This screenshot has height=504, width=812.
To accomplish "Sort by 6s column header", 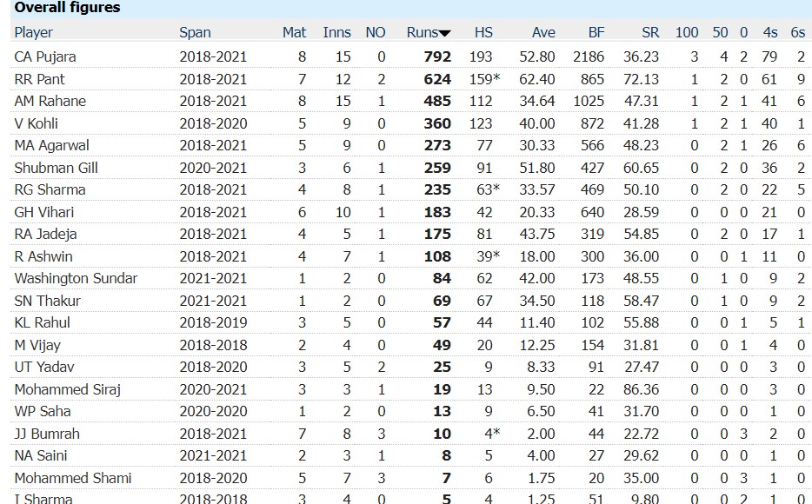I will click(x=798, y=32).
